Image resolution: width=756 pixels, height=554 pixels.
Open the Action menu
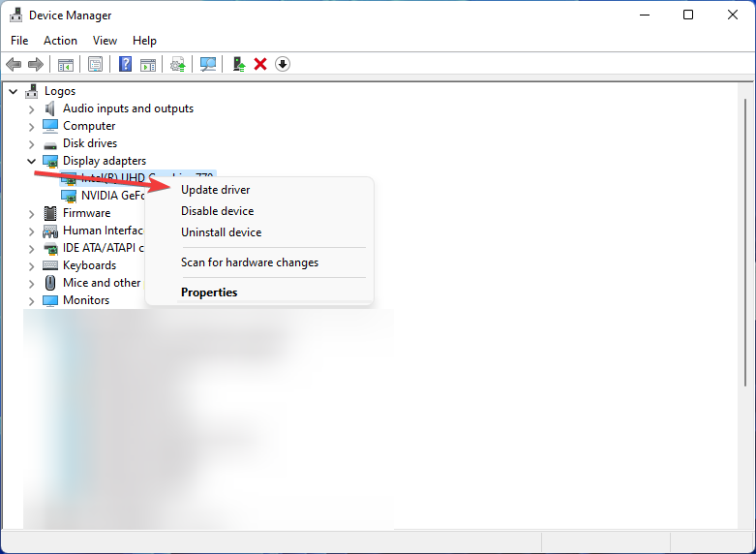click(60, 41)
